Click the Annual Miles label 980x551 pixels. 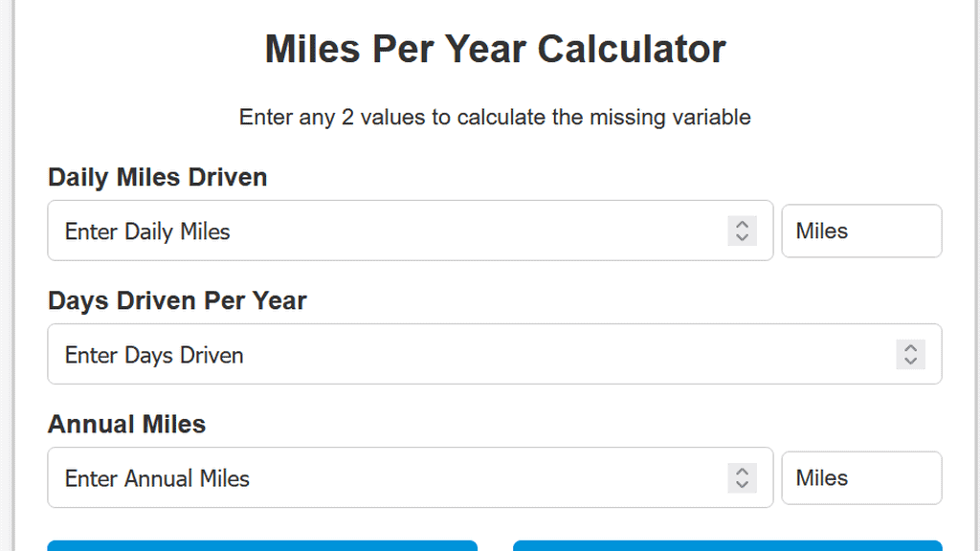pyautogui.click(x=126, y=424)
